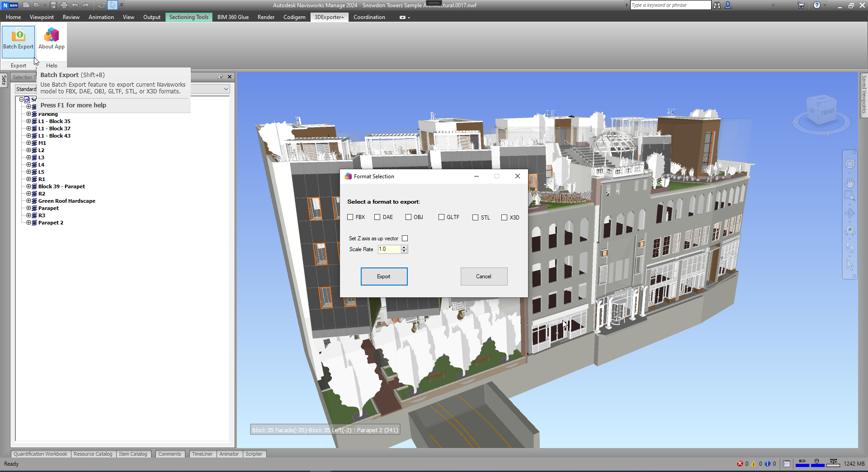Screen dimensions: 868x472
Task: Click the Print icon in quick access toolbar
Action: tap(64, 5)
